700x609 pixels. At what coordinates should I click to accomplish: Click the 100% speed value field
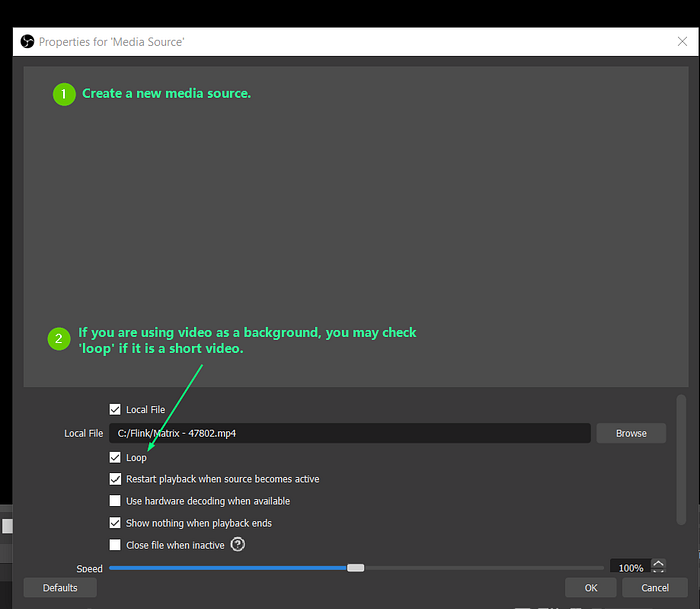click(x=630, y=567)
